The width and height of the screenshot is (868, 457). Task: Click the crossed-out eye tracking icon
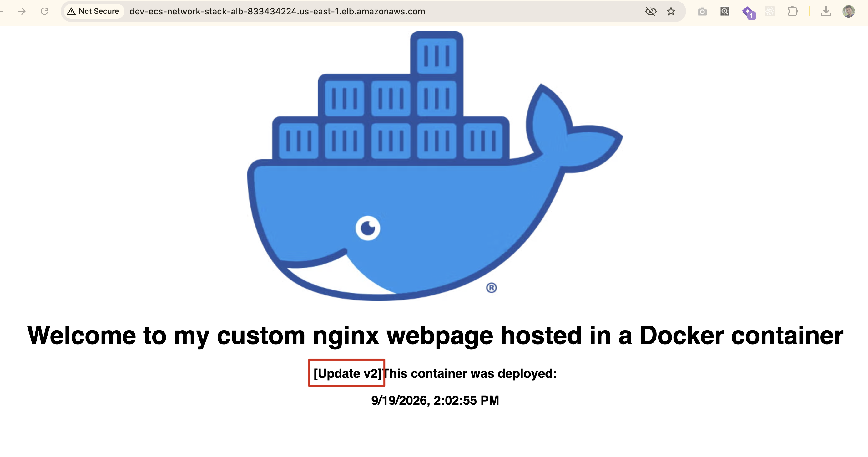(651, 12)
